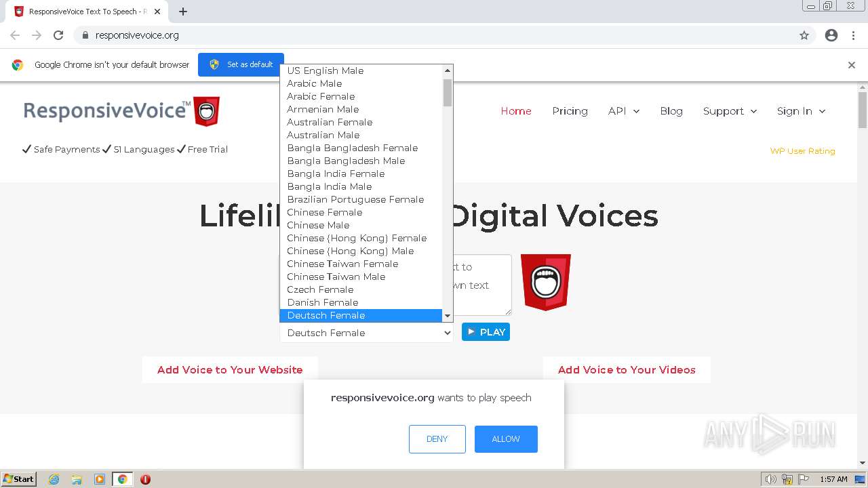
Task: Pick Bangla India Male option
Action: click(x=361, y=186)
